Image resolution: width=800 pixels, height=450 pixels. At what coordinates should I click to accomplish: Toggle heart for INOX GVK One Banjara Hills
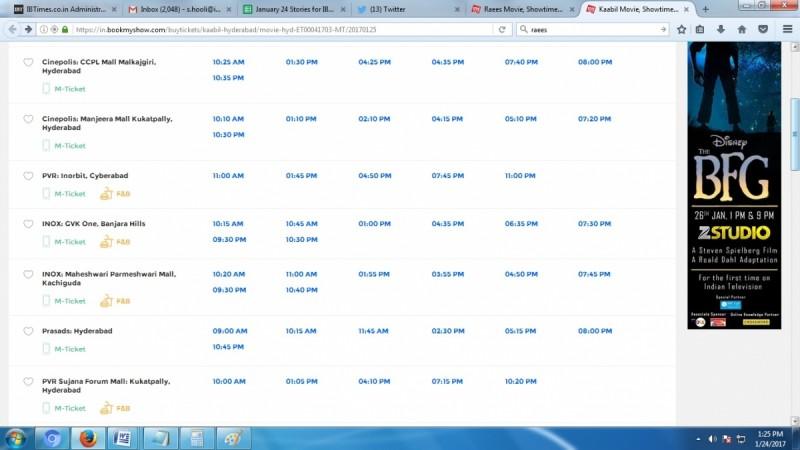click(x=28, y=224)
